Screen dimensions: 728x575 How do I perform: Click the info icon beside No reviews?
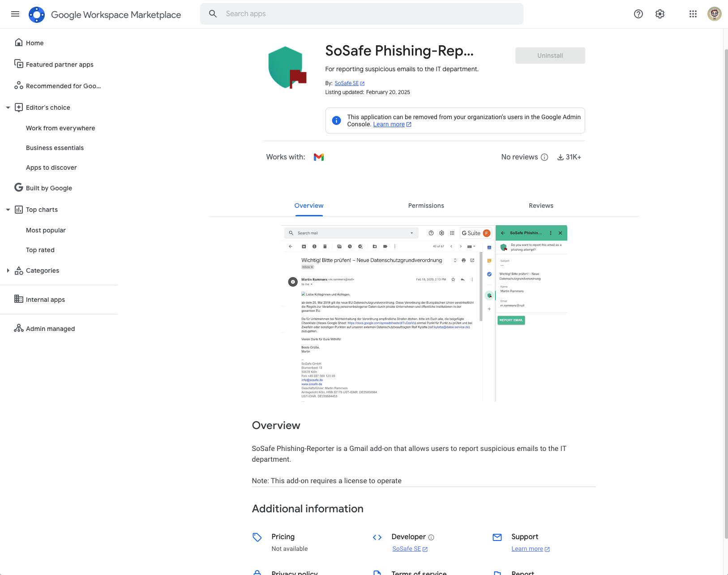point(544,157)
